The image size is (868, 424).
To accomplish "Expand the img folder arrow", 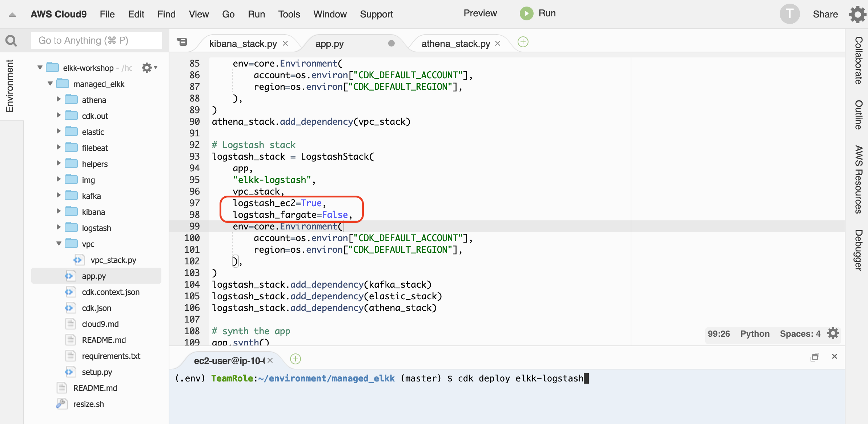I will click(x=59, y=179).
